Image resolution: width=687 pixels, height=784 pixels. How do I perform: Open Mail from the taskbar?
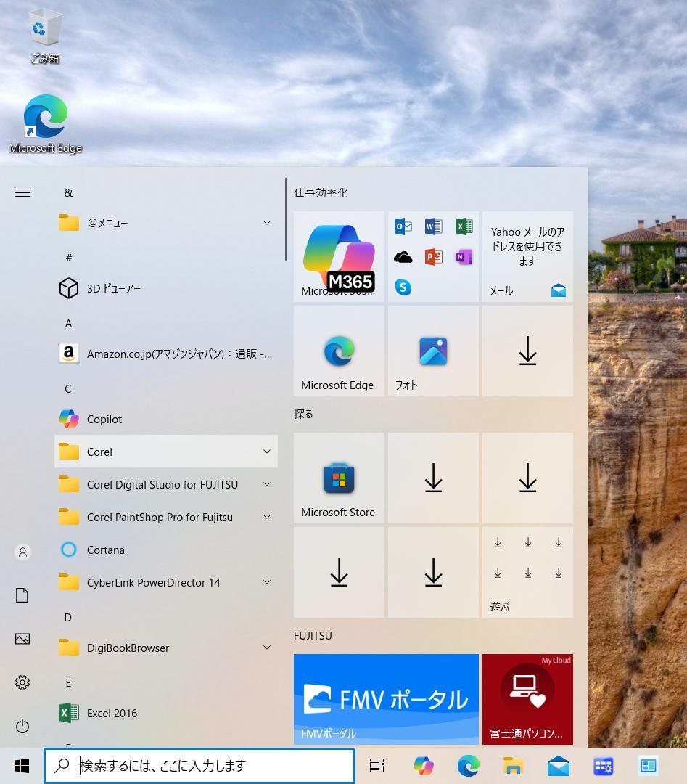point(558,766)
